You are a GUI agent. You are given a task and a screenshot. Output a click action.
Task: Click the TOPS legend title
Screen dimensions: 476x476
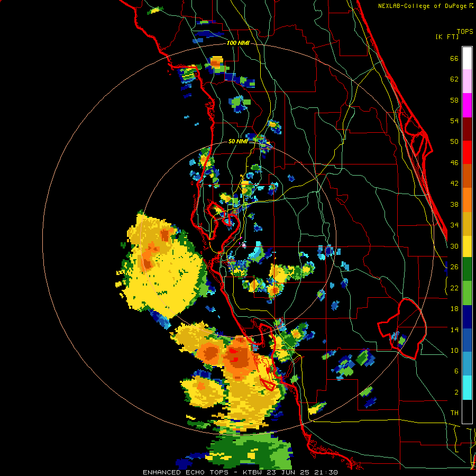pos(465,32)
